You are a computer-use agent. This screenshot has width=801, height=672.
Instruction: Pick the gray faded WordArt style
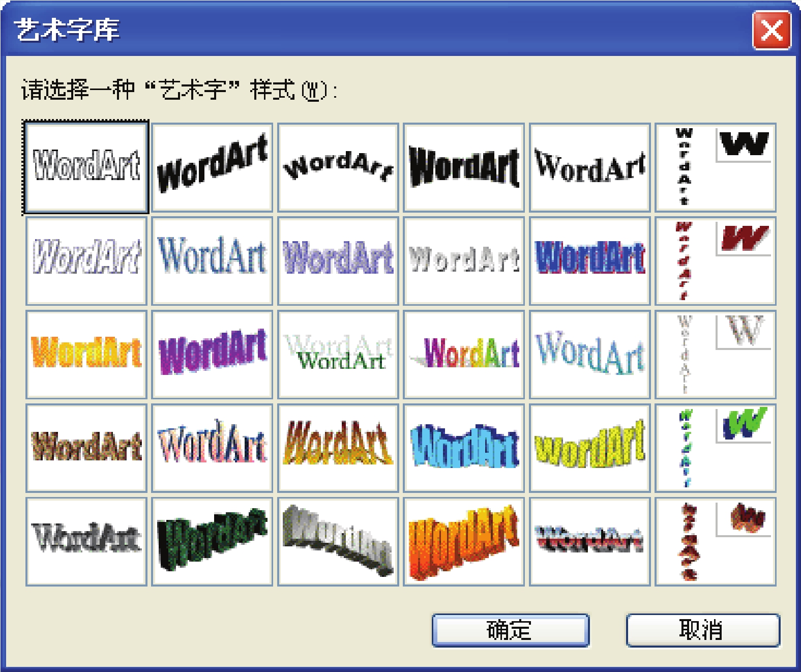pyautogui.click(x=464, y=261)
